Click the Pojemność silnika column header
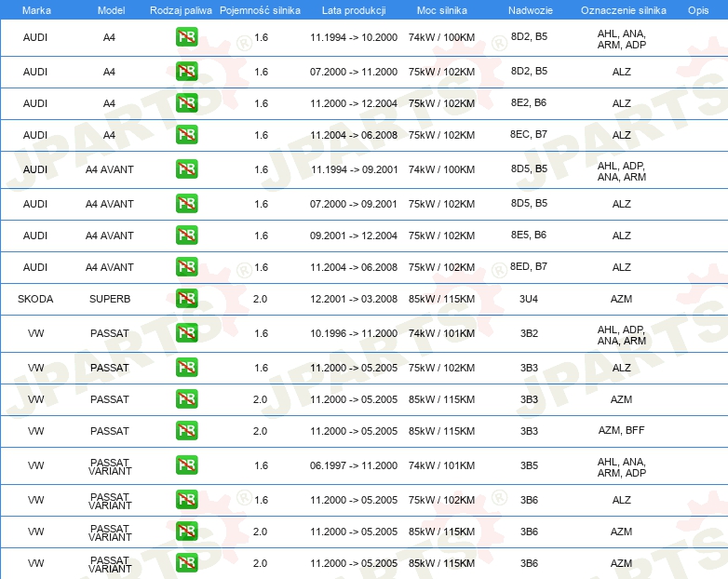This screenshot has height=579, width=728. tap(260, 10)
